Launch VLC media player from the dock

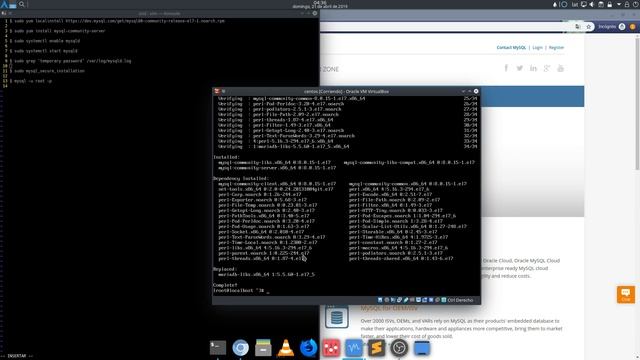tap(286, 348)
